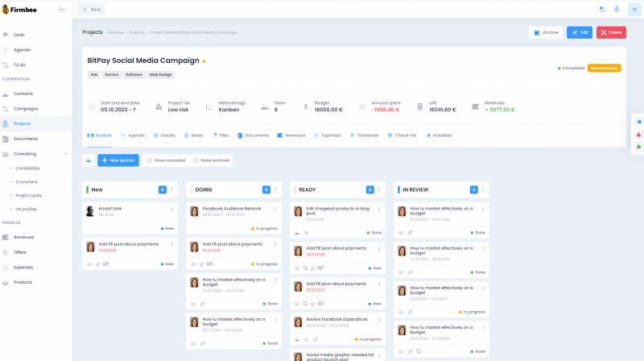
Task: Open the Facebook Audience Network card
Action: click(232, 209)
